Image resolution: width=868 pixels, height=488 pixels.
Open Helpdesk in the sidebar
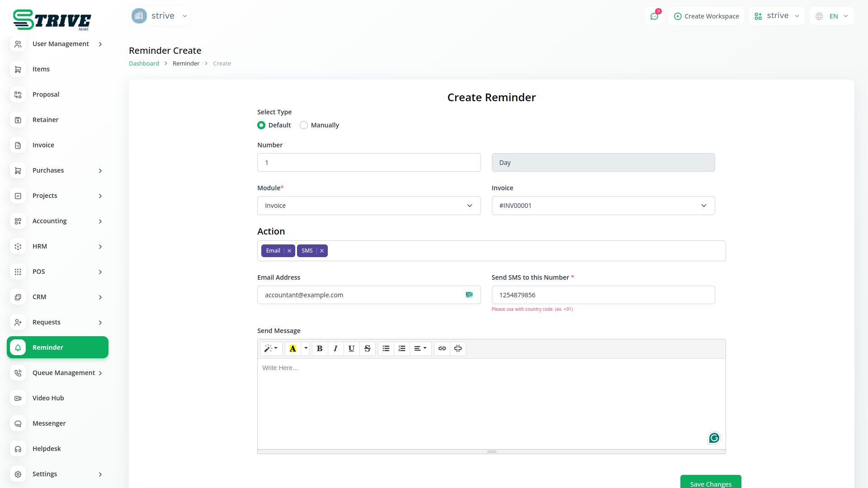[47, 449]
